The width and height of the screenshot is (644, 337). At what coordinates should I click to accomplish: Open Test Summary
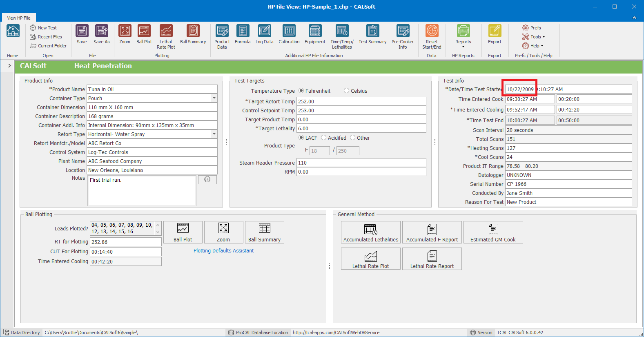point(372,34)
